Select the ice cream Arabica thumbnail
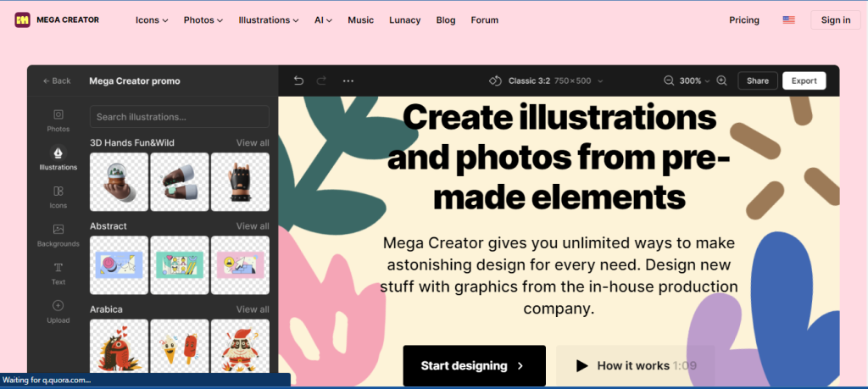Screen dimensions: 868x389 180,347
